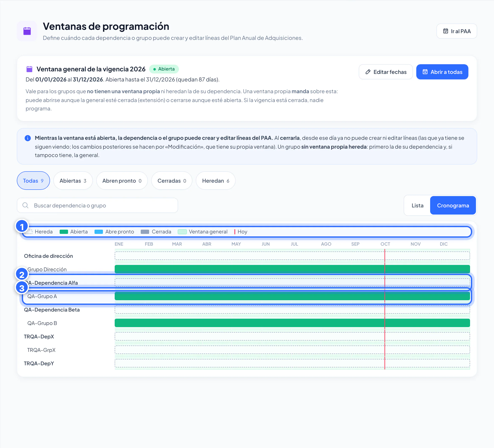Click the QA-Grupo A row label
This screenshot has width=494, height=448.
42,296
